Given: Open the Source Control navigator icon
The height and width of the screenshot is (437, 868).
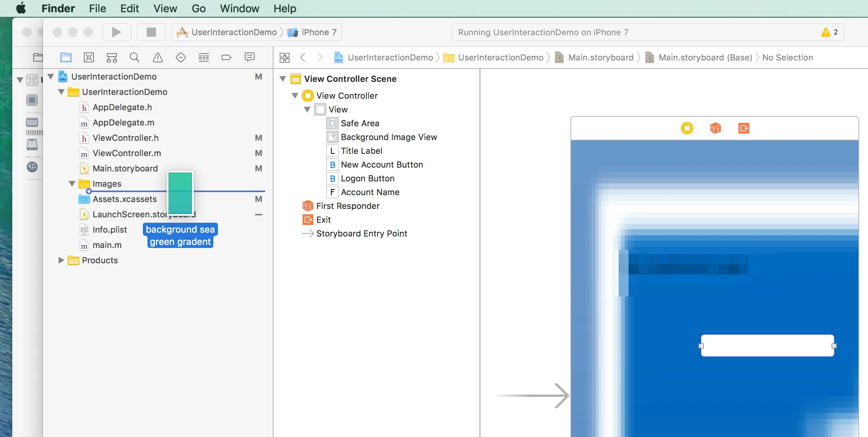Looking at the screenshot, I should point(89,57).
